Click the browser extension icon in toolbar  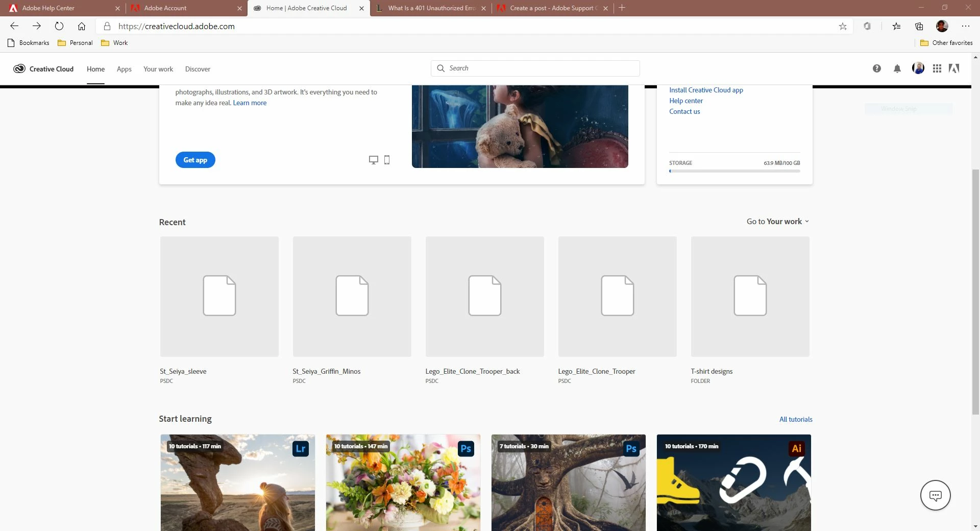tap(867, 26)
